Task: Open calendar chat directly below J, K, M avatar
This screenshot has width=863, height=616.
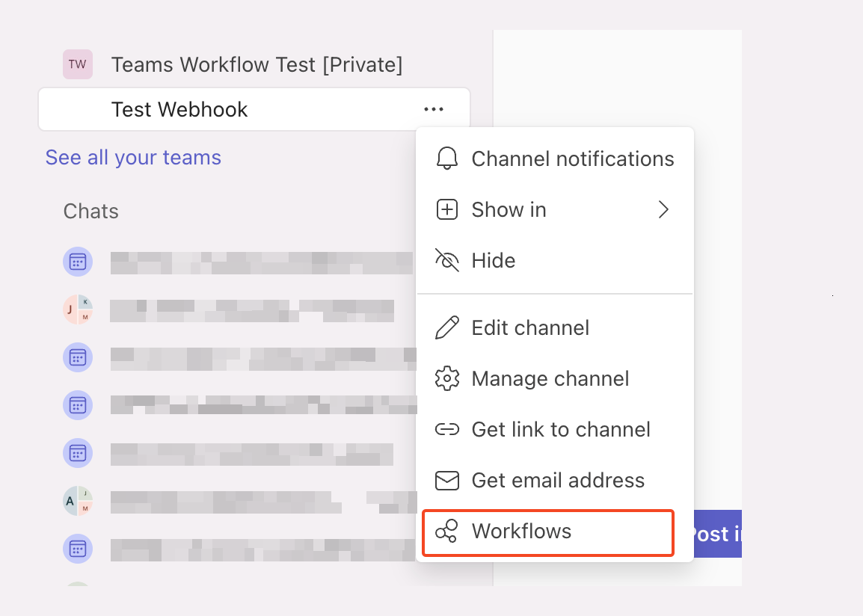Action: [x=78, y=357]
